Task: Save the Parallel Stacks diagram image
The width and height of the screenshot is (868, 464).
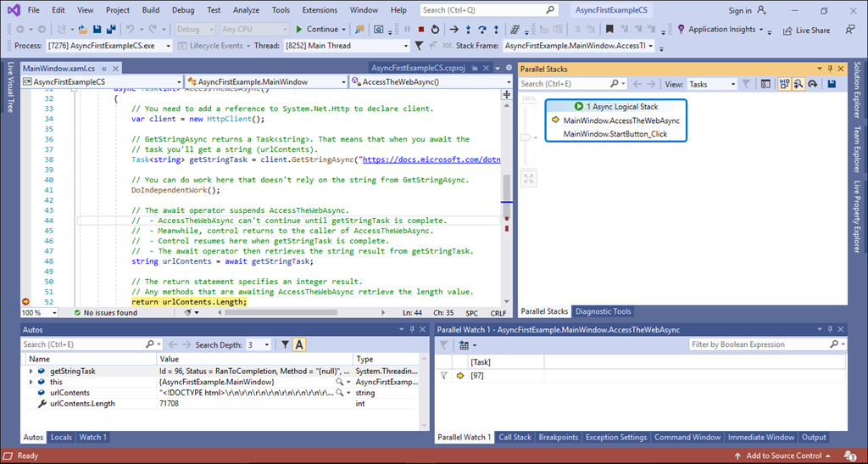Action: (832, 84)
